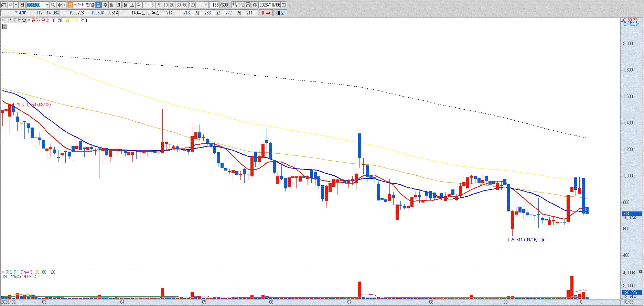The image size is (644, 306).
Task: Open the stock search magnifier
Action: (x=53, y=5)
